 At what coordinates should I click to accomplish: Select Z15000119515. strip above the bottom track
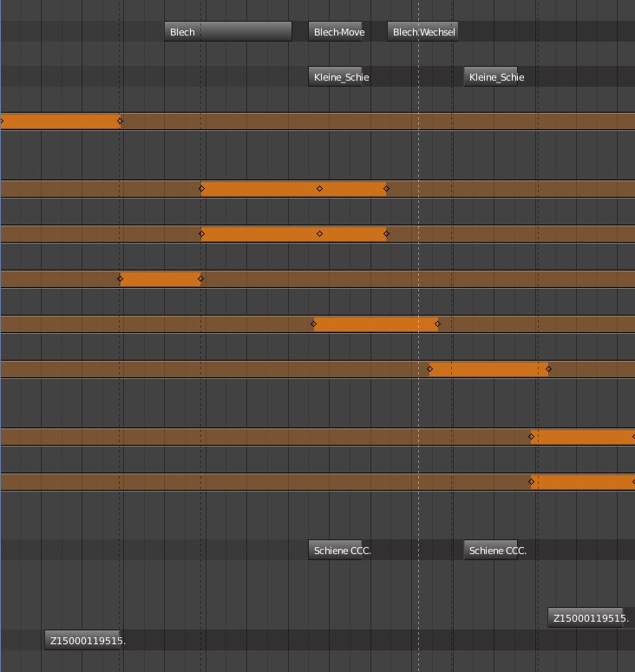coord(586,617)
